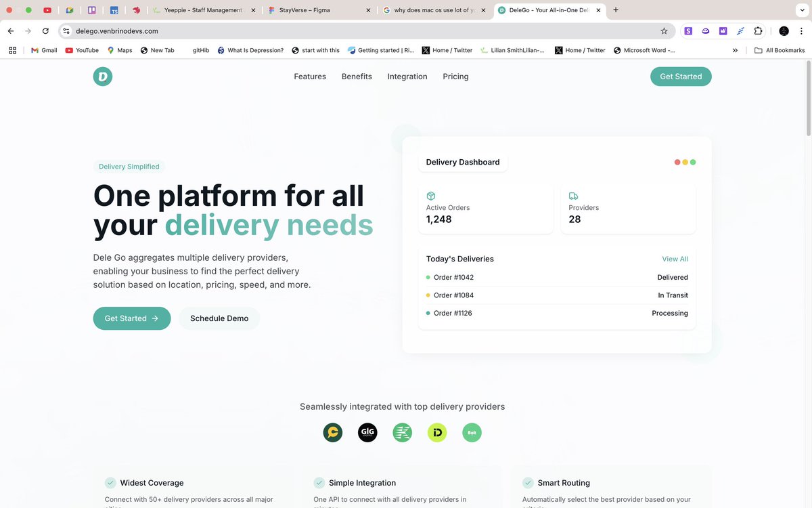Go back with the browser back arrow
812x508 pixels.
tap(11, 31)
